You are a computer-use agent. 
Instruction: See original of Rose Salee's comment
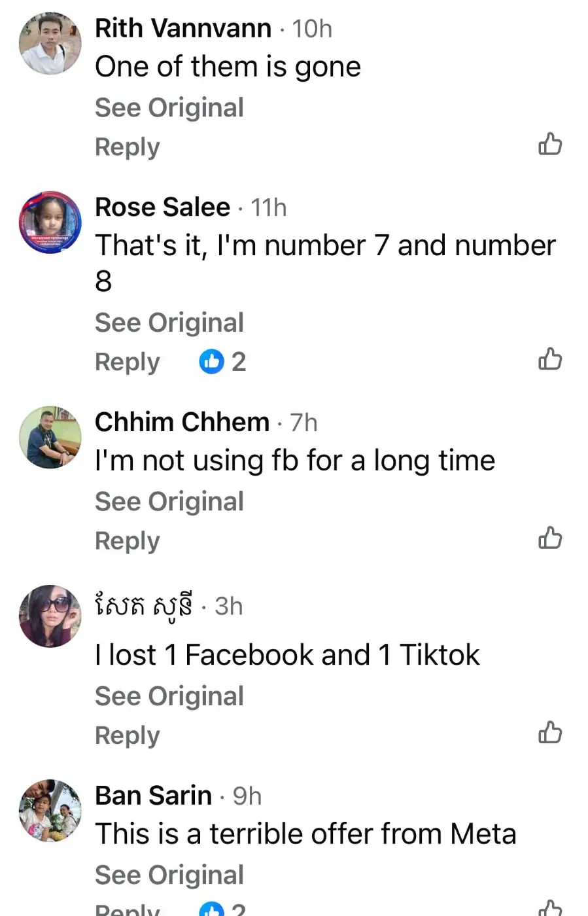[x=169, y=323]
